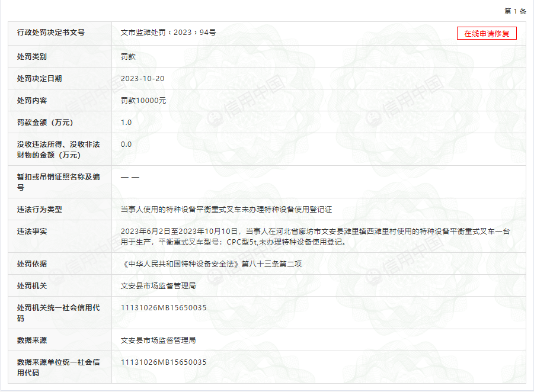Click the 在线申请修复 button

click(x=487, y=33)
